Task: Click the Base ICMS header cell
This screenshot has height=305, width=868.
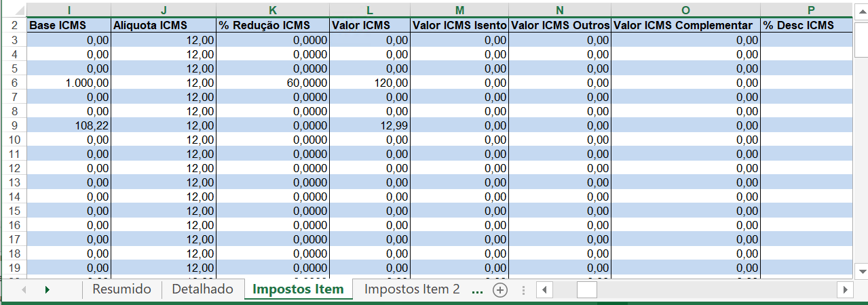Action: click(x=69, y=25)
